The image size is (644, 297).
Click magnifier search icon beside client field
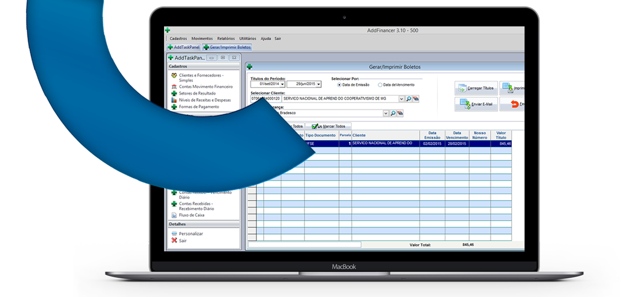click(408, 99)
